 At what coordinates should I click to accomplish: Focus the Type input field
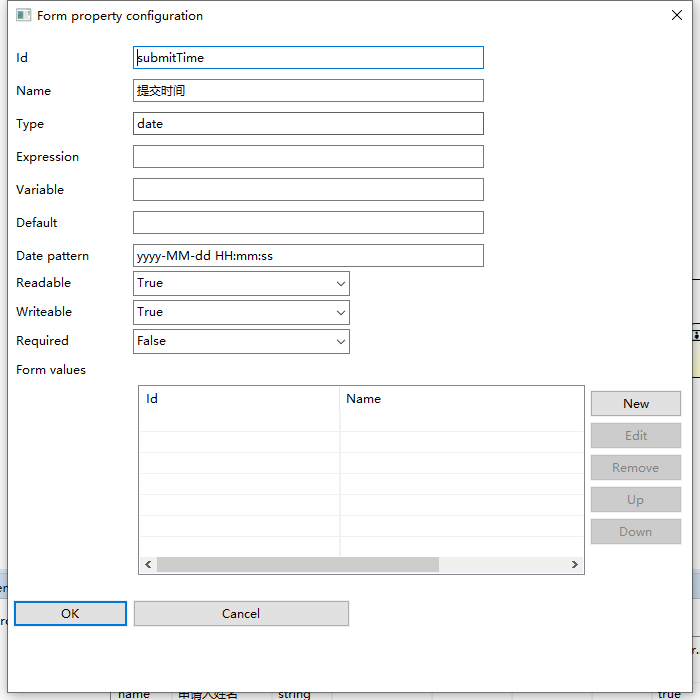tap(308, 124)
